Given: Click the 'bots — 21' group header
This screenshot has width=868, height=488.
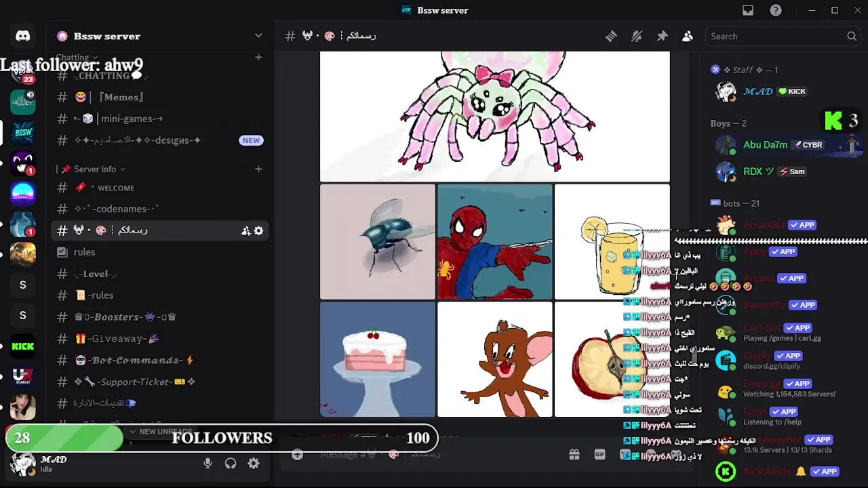Looking at the screenshot, I should pos(735,203).
